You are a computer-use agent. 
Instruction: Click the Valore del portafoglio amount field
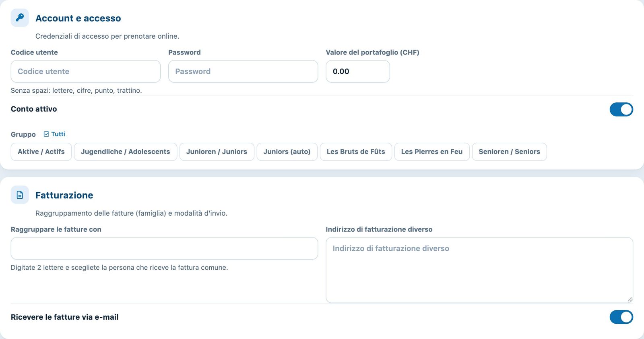(358, 71)
